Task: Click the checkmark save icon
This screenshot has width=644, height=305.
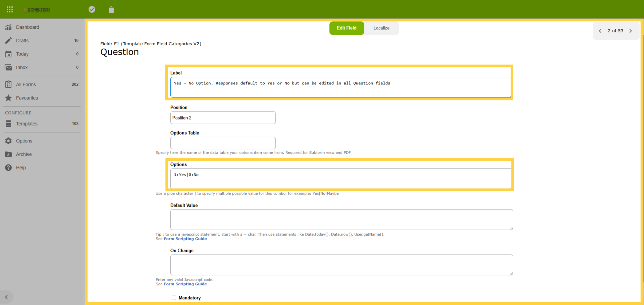Action: [92, 10]
